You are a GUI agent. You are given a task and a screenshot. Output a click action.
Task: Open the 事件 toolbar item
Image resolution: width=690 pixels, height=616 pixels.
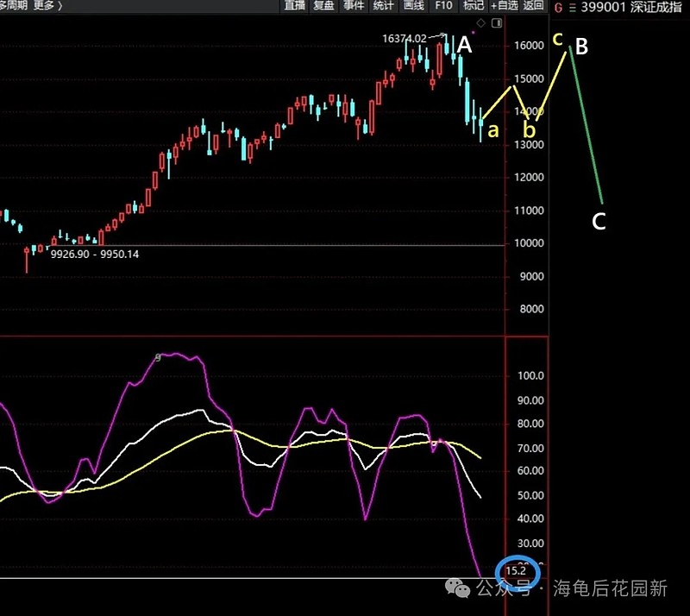point(354,6)
